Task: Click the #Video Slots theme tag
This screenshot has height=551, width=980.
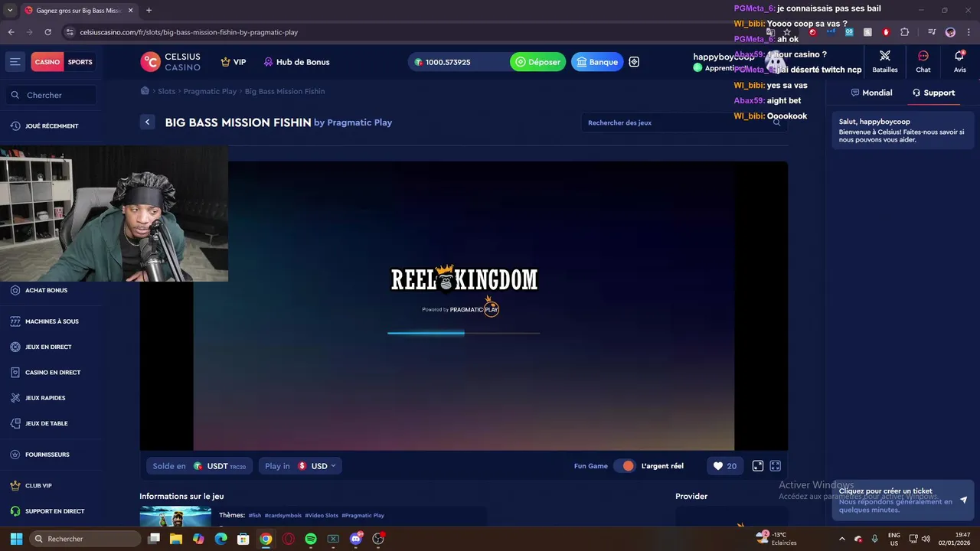Action: pos(322,516)
